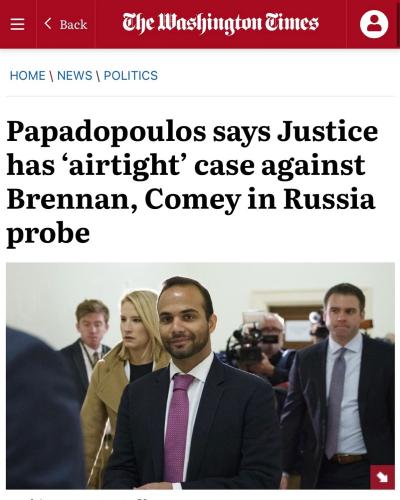This screenshot has height=500, width=400.
Task: Open the main article photo
Action: [x=200, y=376]
